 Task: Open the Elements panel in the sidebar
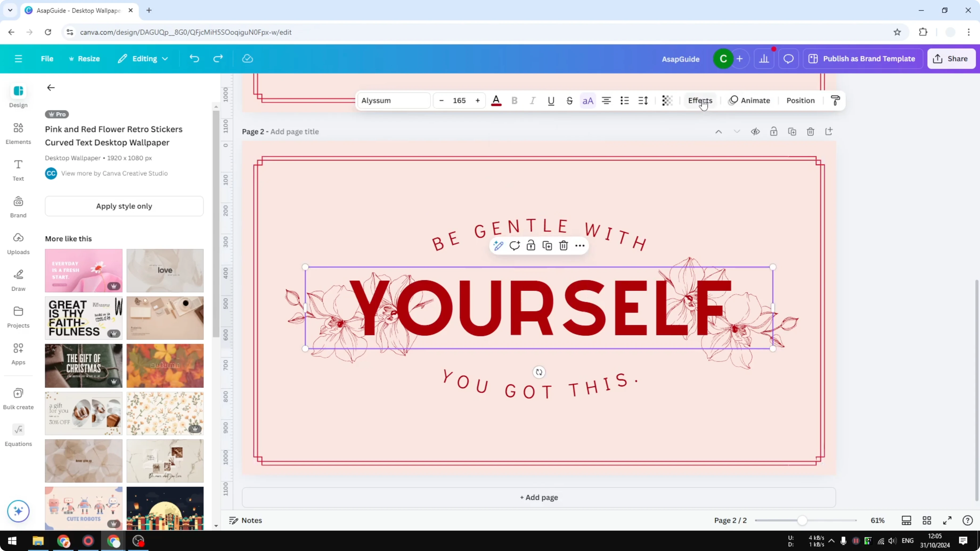pos(18,133)
